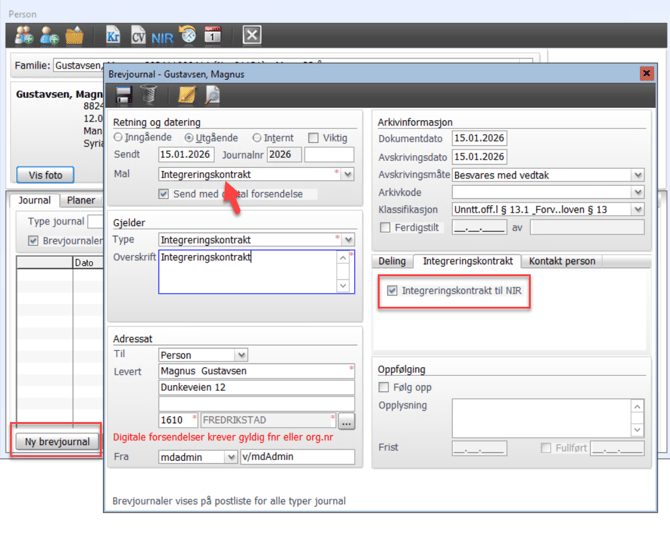
Task: Expand the Mal template dropdown
Action: (347, 174)
